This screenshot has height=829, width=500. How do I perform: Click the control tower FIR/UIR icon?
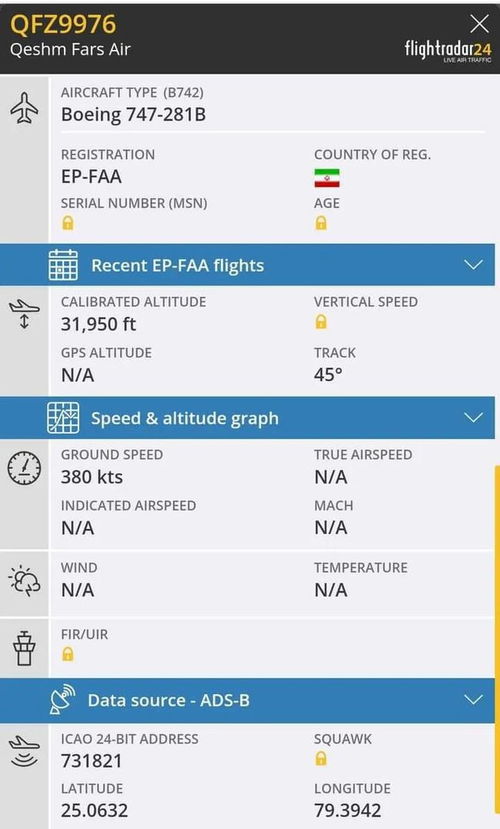coord(24,648)
